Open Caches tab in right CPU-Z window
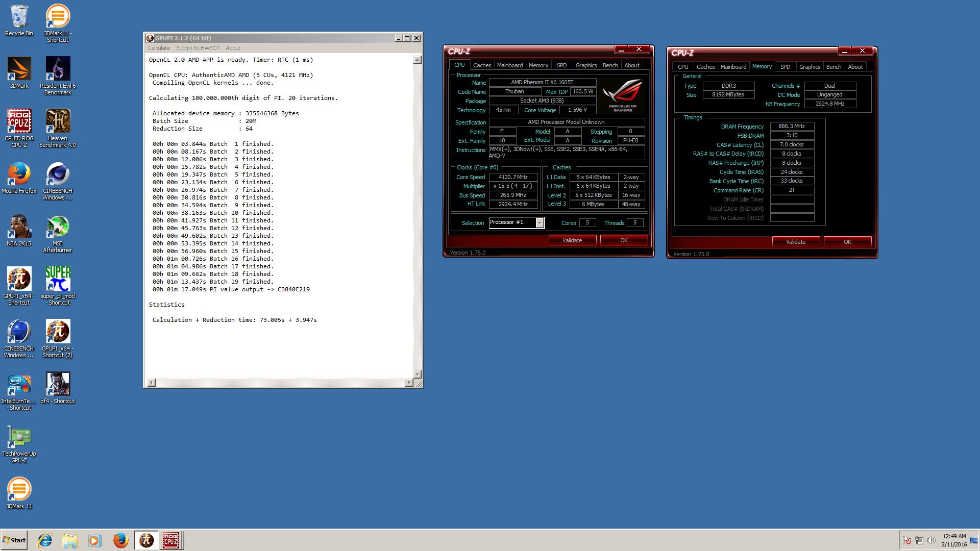The width and height of the screenshot is (980, 551). (705, 67)
